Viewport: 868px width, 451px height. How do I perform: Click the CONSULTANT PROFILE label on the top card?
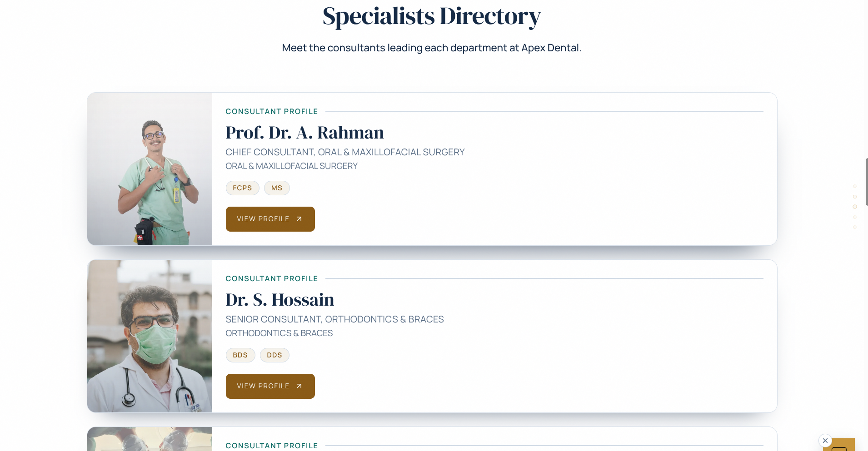tap(271, 111)
